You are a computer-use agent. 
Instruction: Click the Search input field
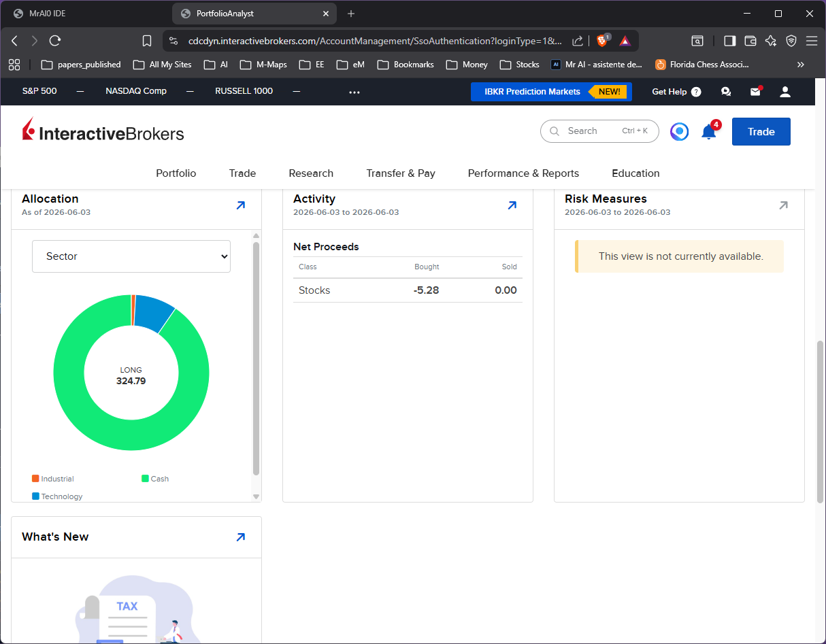tap(599, 131)
